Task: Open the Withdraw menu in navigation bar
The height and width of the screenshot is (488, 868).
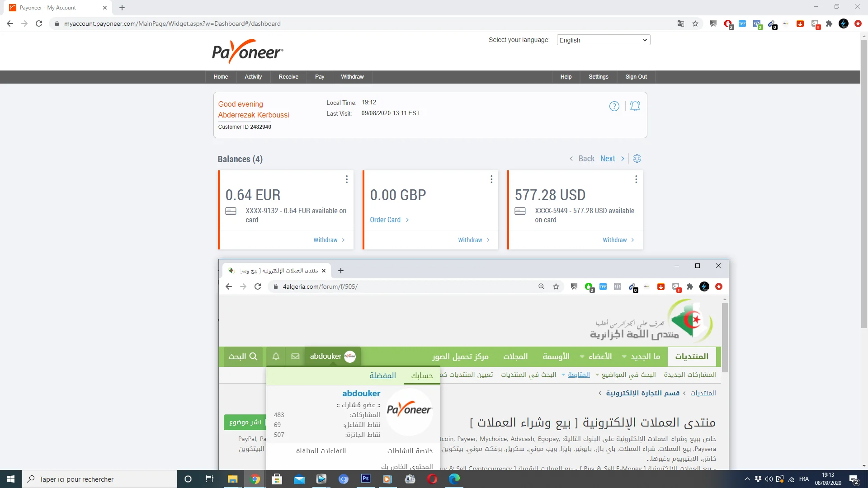Action: click(352, 77)
